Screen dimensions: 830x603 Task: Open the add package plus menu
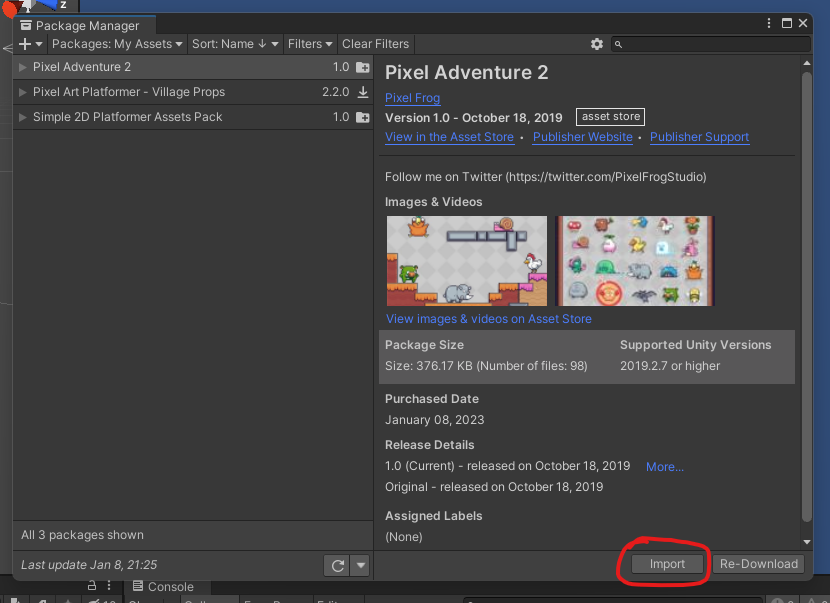click(x=30, y=44)
